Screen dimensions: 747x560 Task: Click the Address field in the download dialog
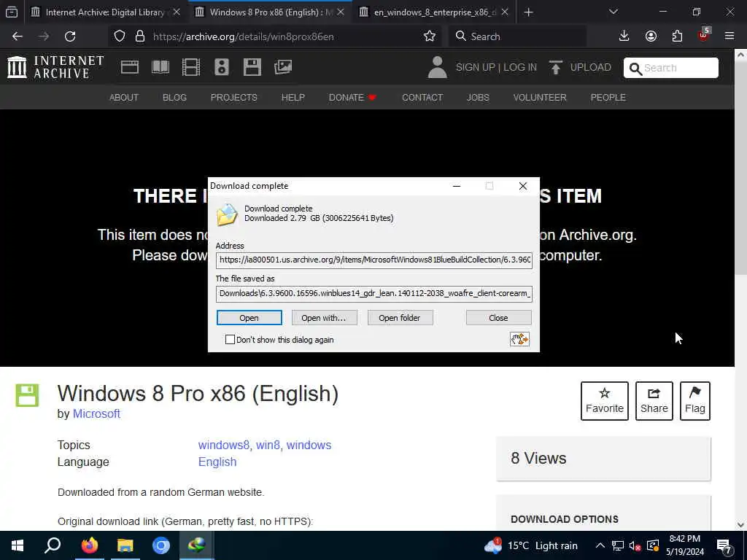click(x=374, y=260)
